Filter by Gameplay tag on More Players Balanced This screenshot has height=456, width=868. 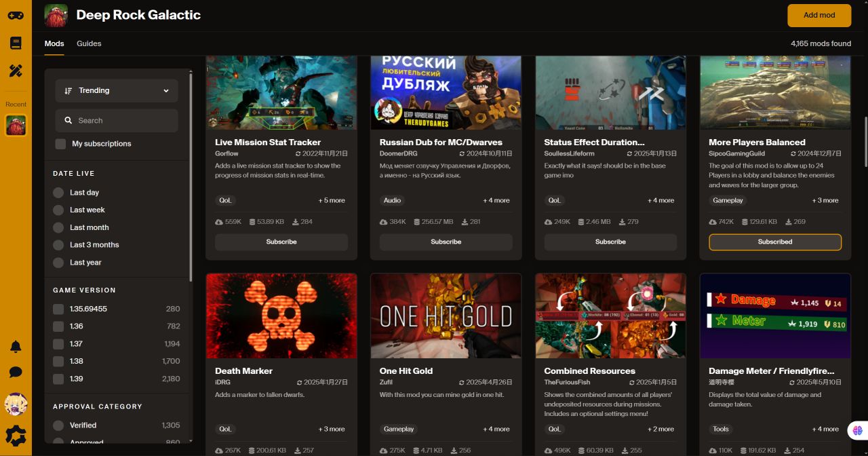coord(728,201)
